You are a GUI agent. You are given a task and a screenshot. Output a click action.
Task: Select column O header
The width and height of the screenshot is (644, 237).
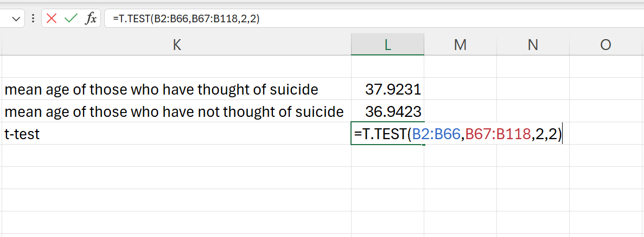[606, 45]
